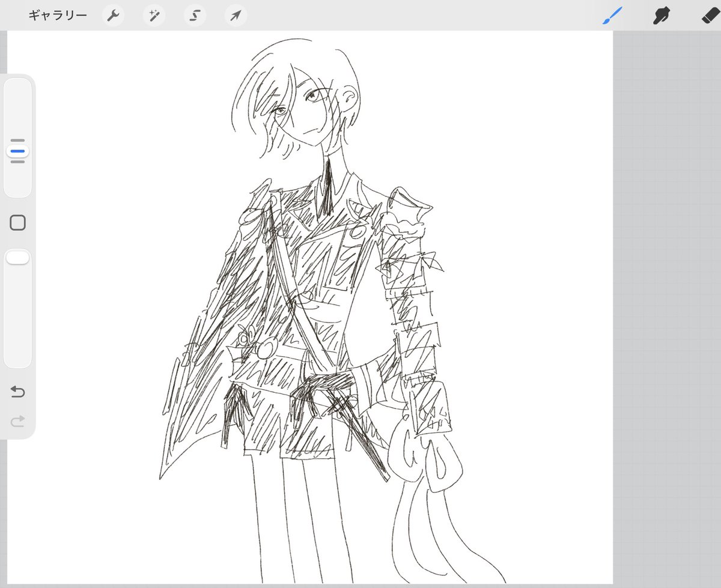Click the brush opacity slider handle
Screen dimensions: 721x588
tap(17, 258)
